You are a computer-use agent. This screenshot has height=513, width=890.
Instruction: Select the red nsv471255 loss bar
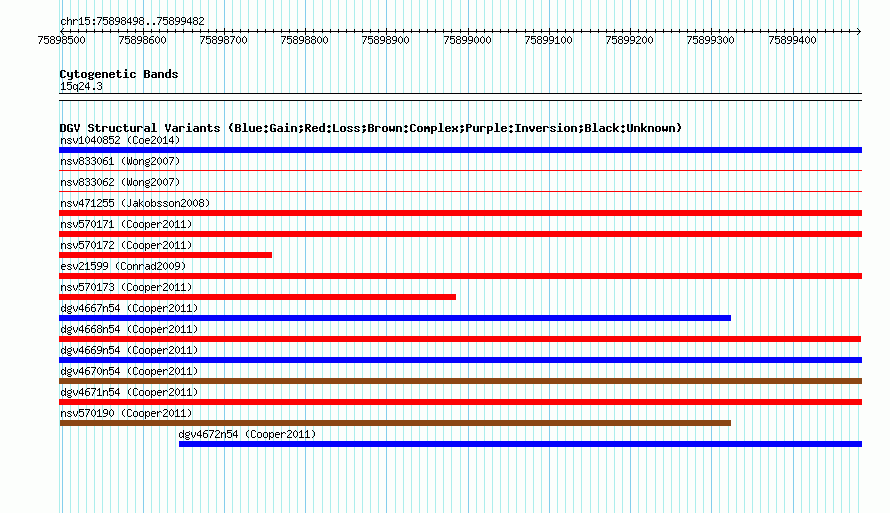(460, 213)
